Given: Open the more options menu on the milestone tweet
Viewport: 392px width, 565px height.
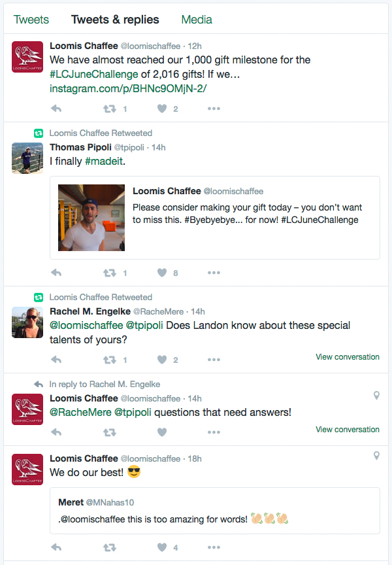Looking at the screenshot, I should [x=214, y=109].
